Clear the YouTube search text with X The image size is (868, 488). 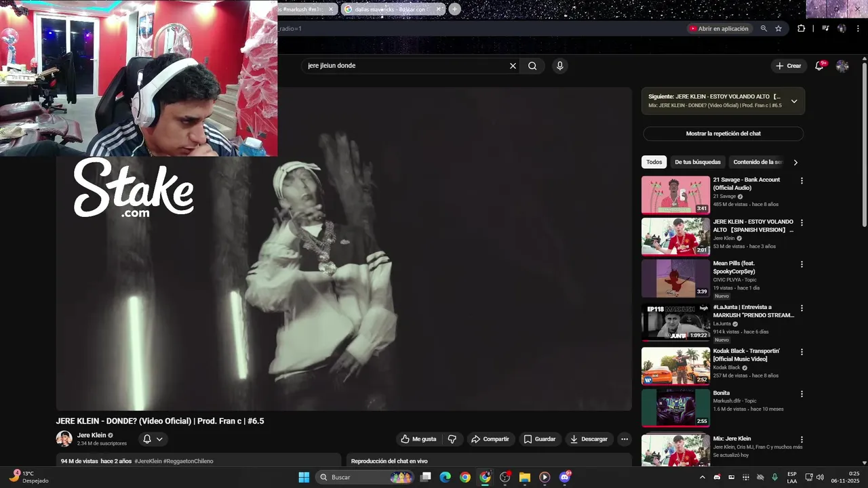513,66
